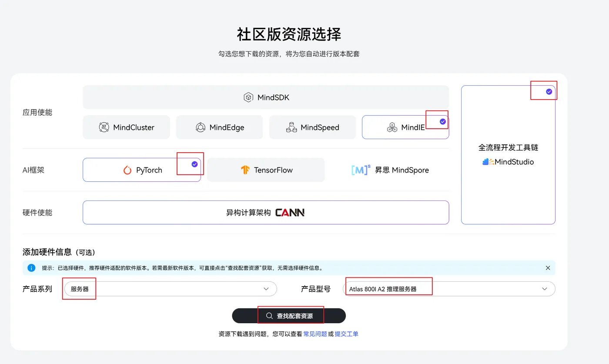609x364 pixels.
Task: Open the 常见问题 link
Action: (x=315, y=334)
